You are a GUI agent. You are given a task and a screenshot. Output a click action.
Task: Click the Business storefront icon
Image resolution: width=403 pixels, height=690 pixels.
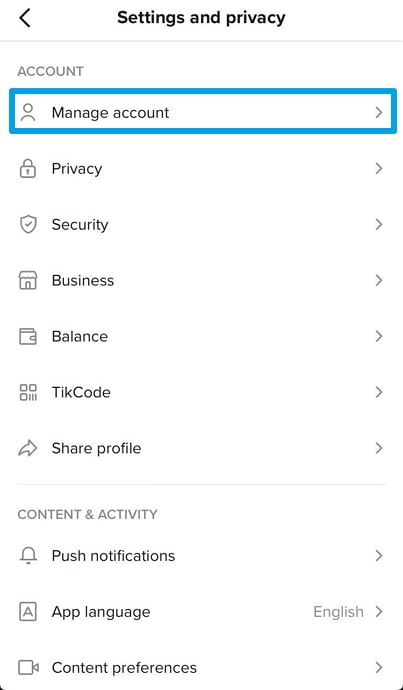point(28,280)
